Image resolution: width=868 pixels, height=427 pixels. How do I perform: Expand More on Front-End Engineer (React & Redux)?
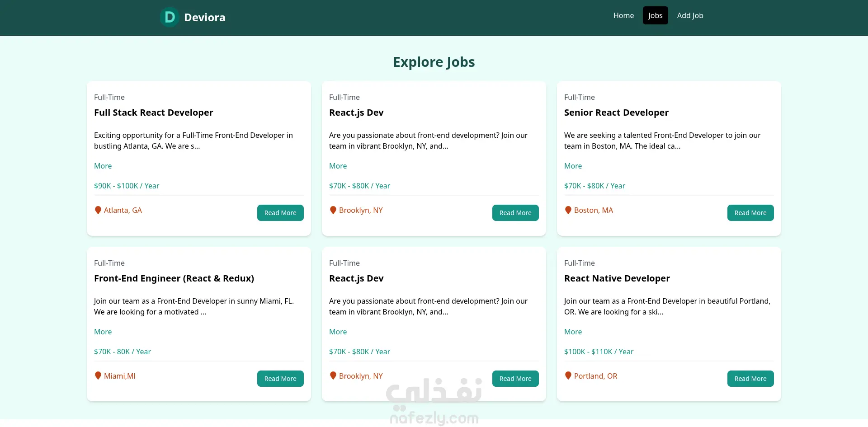point(103,332)
